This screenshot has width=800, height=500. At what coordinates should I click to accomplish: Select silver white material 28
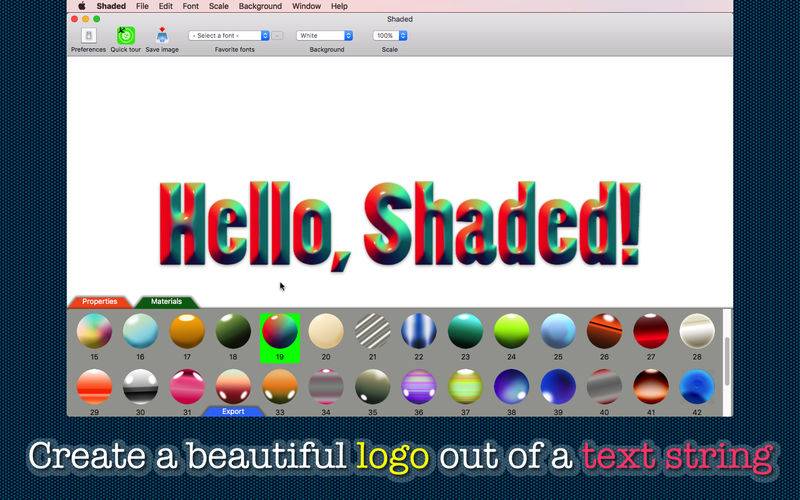[x=697, y=331]
